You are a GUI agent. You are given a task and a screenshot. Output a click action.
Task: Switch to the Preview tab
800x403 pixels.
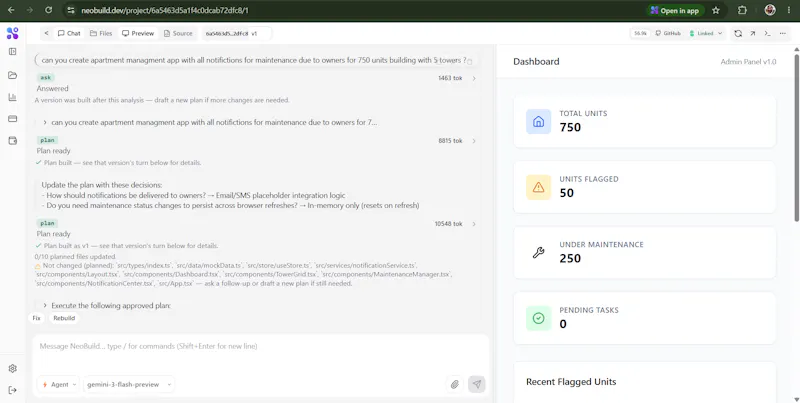click(x=138, y=33)
